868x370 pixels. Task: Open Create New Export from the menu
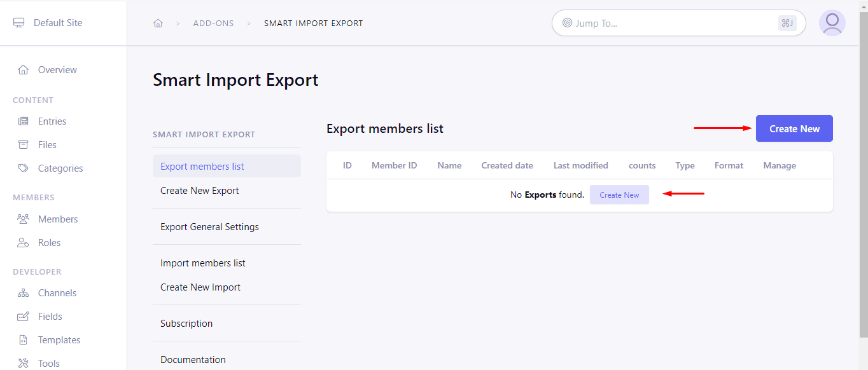(199, 190)
